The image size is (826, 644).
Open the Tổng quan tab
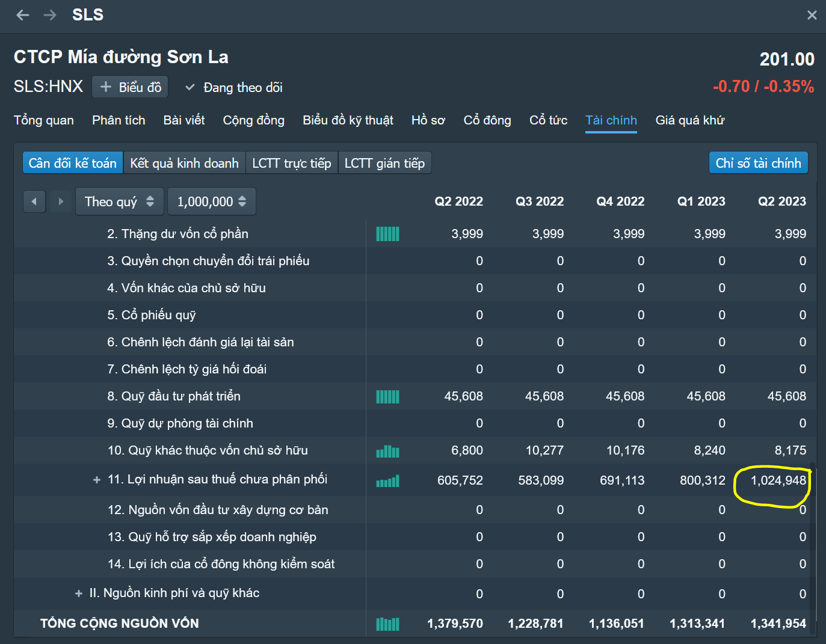[44, 120]
